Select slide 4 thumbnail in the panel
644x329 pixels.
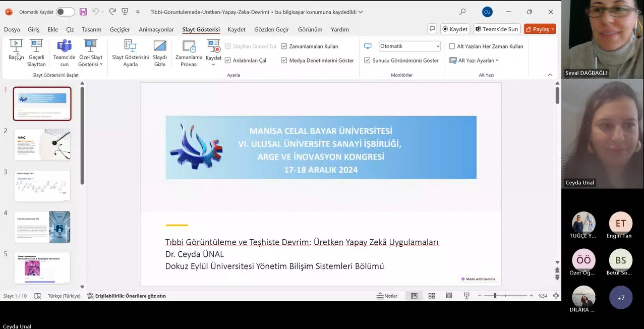[x=42, y=227]
